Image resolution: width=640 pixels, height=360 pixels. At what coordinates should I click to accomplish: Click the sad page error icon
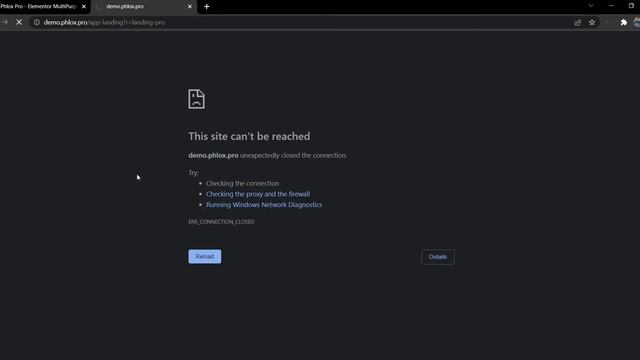(196, 99)
